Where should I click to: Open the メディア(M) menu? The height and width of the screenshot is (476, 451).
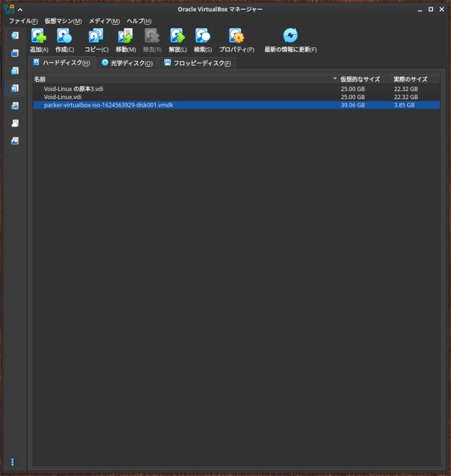pyautogui.click(x=104, y=21)
